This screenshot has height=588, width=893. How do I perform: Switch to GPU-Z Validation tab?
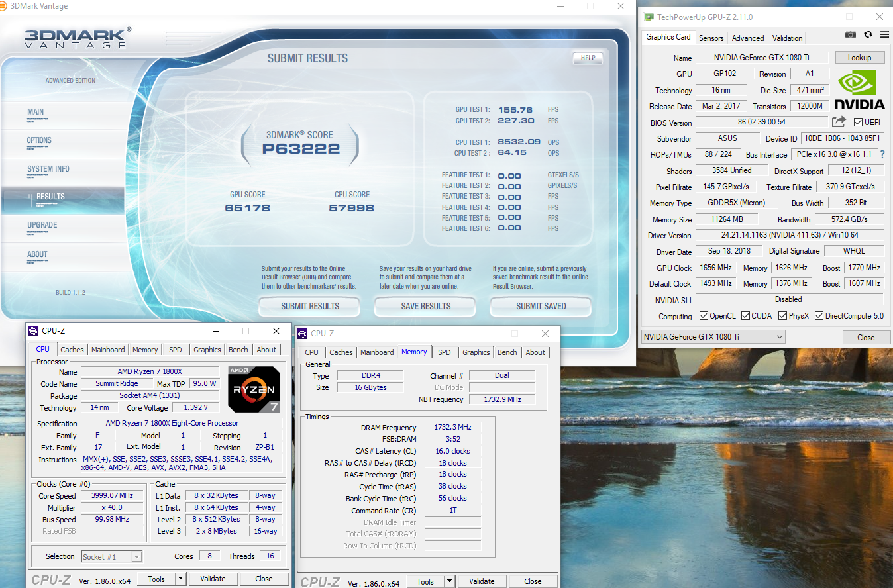(x=787, y=38)
